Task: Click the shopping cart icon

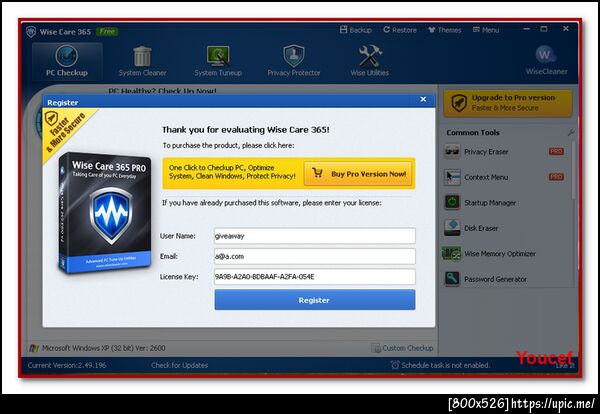Action: coord(317,173)
